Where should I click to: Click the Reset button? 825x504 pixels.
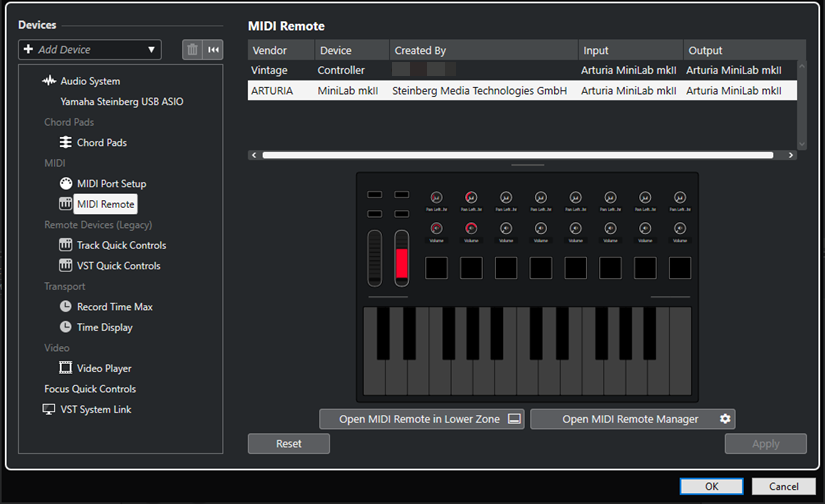(x=289, y=443)
